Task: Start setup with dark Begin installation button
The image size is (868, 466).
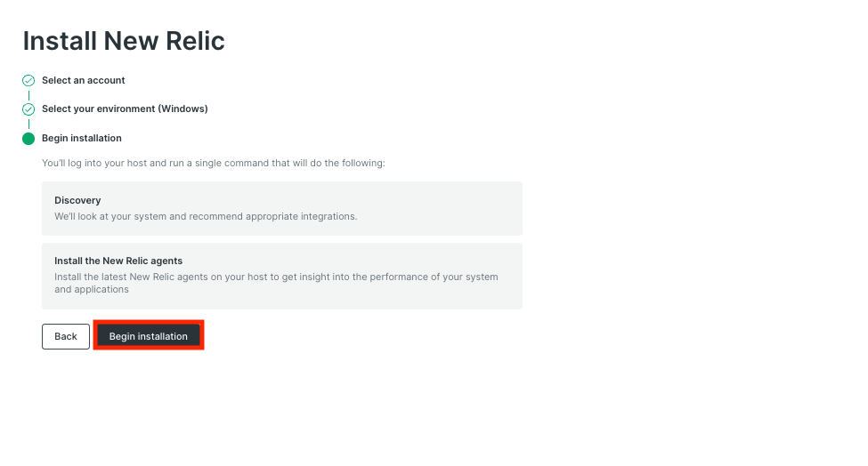Action: [149, 336]
